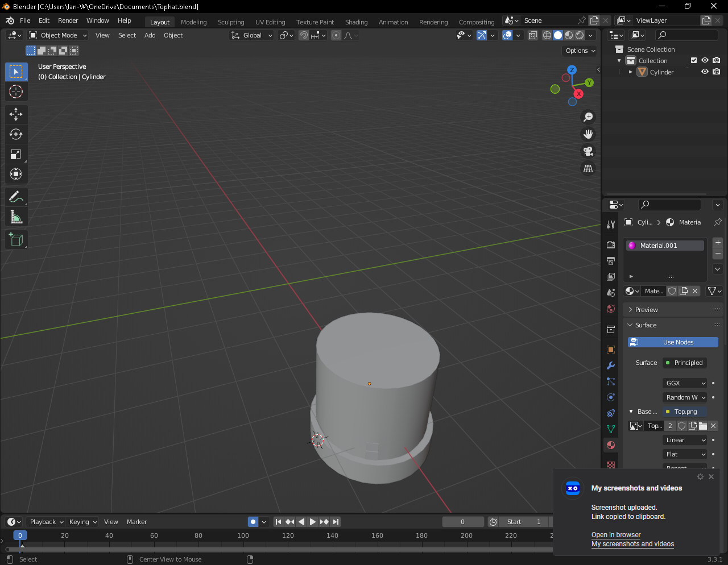
Task: Click the Material.001 preview sphere swatch
Action: pyautogui.click(x=632, y=245)
